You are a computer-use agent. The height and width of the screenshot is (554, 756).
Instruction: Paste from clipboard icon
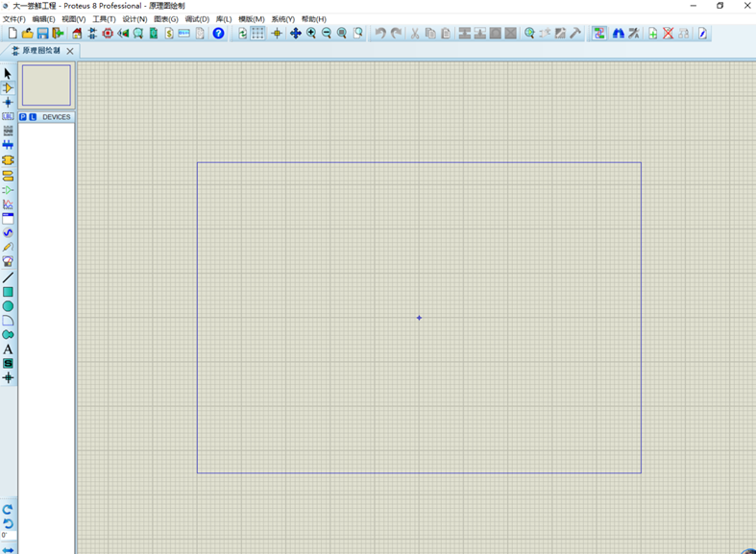(x=446, y=34)
